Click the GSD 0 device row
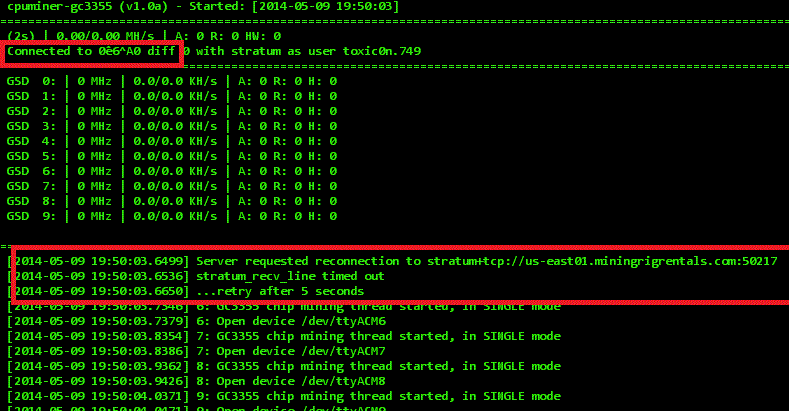 [x=172, y=81]
